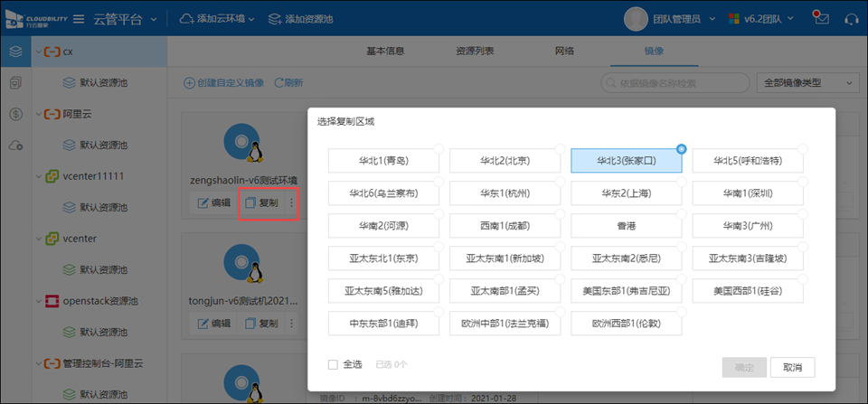Switch to the 基本信息 tab

tap(385, 51)
